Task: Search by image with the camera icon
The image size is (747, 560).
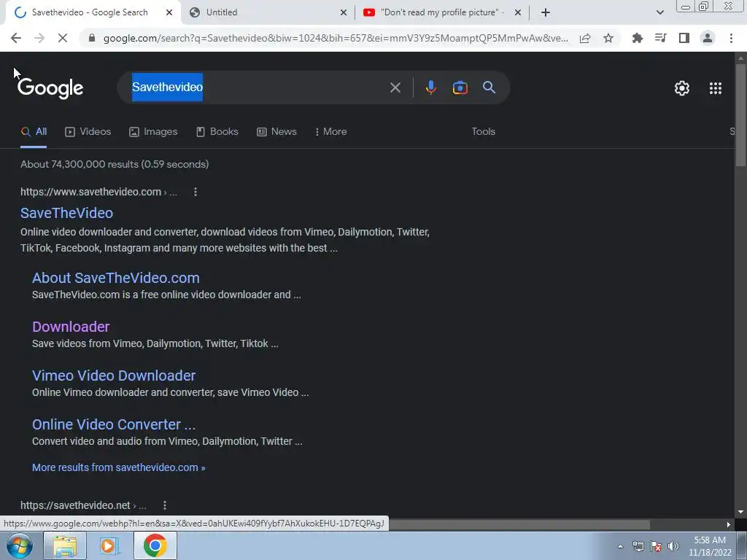Action: [460, 87]
